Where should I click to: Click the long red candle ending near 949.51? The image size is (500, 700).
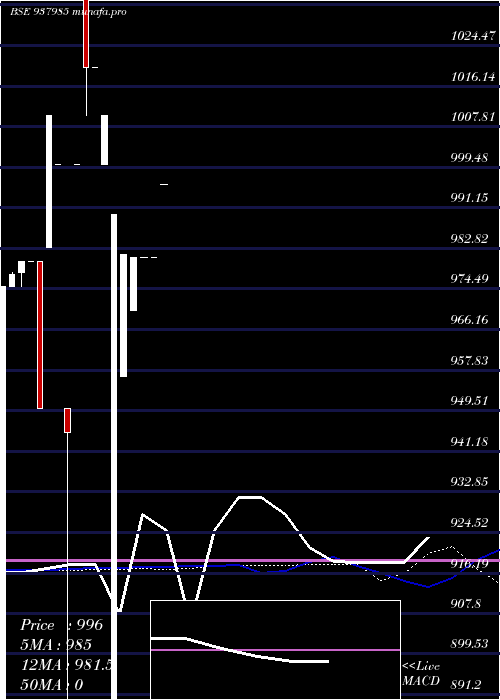point(40,335)
